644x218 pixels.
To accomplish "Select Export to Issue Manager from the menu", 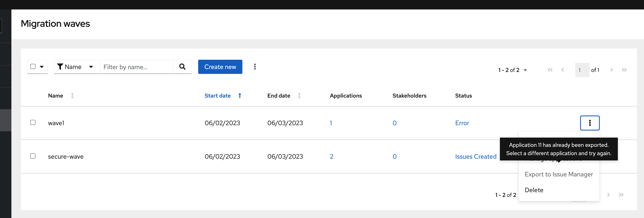I will [559, 174].
